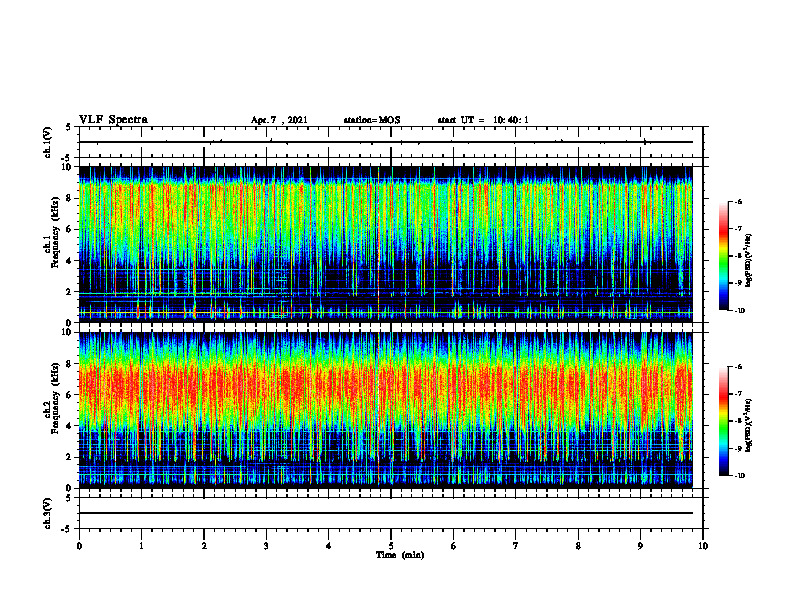Click time axis tick label '2'
This screenshot has height=612, width=792.
(x=204, y=546)
